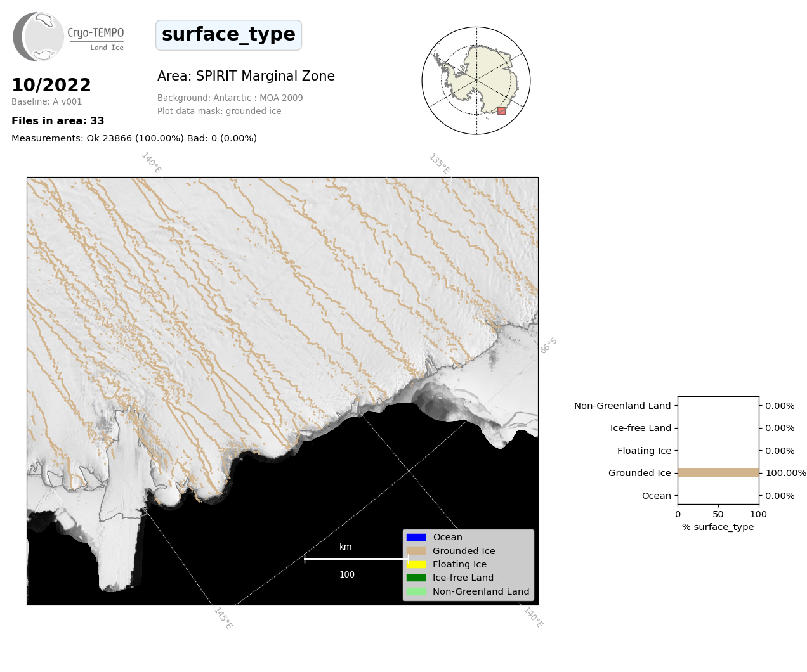Click 'Non-Greenland Land' chart axis label
Screen dimensions: 807x672
tap(622, 406)
